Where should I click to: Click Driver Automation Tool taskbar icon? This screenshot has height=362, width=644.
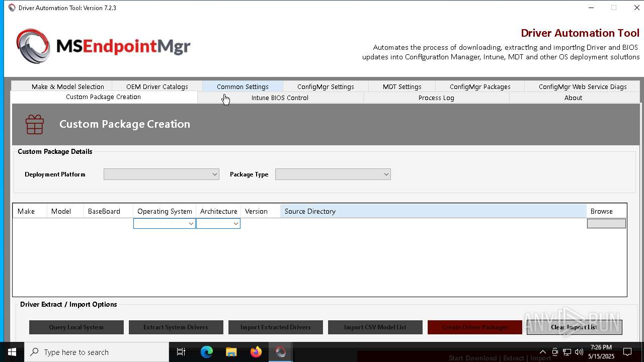coord(281,352)
